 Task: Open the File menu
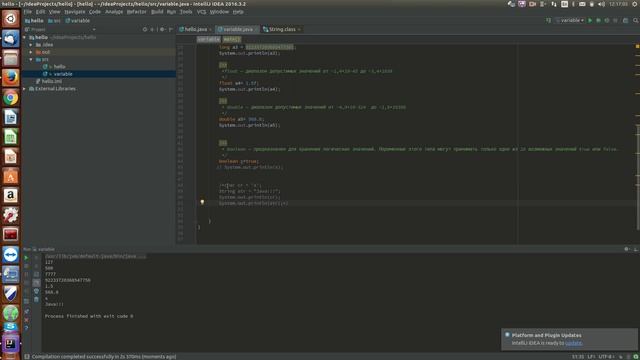[27, 12]
